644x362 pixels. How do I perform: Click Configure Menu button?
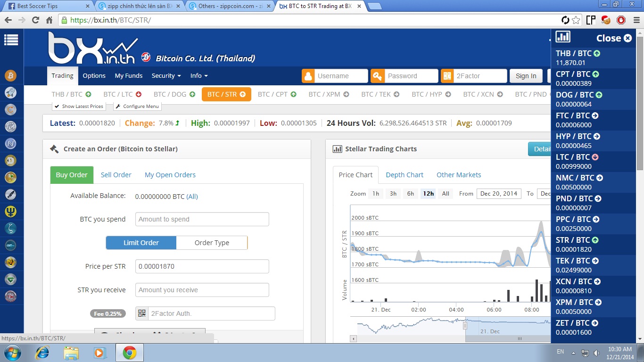tap(137, 106)
